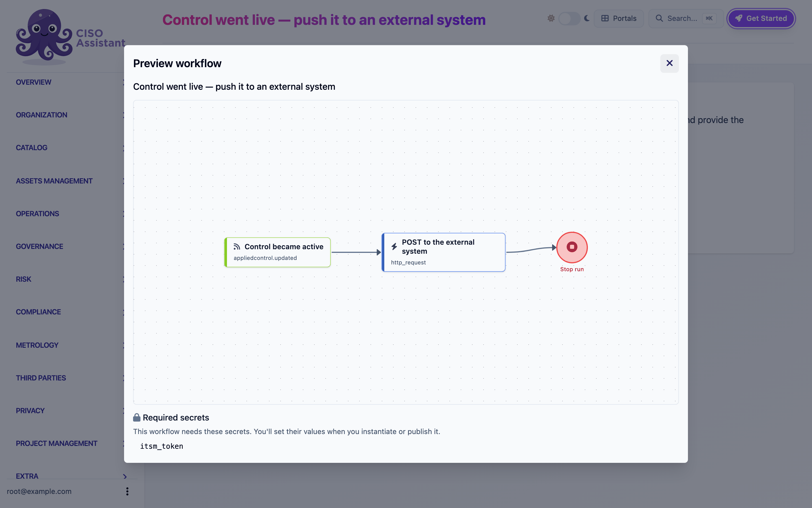Click the Preview workflow dialog title

177,63
